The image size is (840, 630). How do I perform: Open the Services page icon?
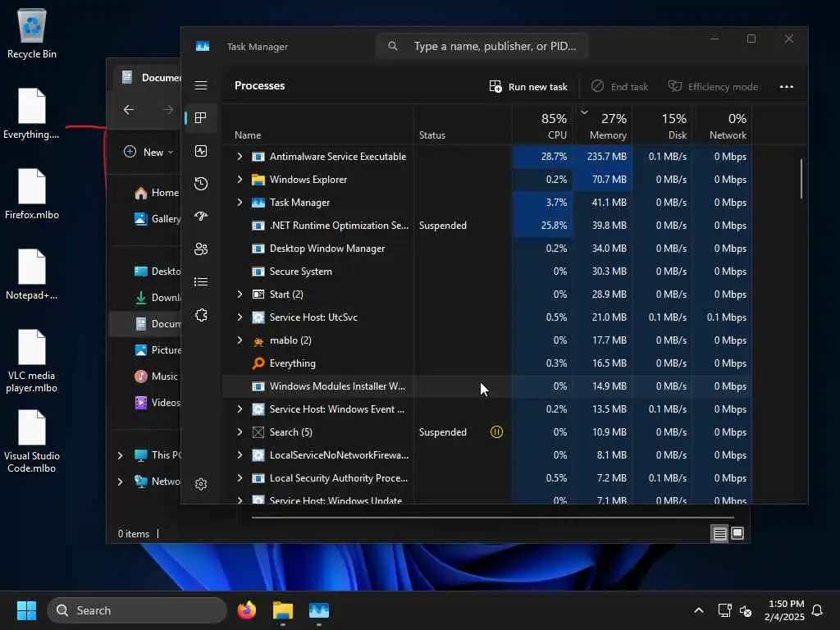pos(201,315)
